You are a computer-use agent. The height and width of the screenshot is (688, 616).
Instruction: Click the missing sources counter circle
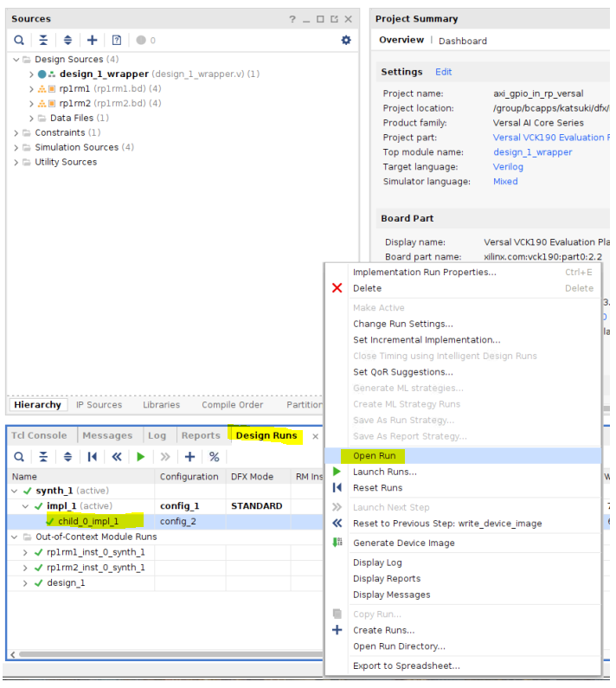point(141,41)
